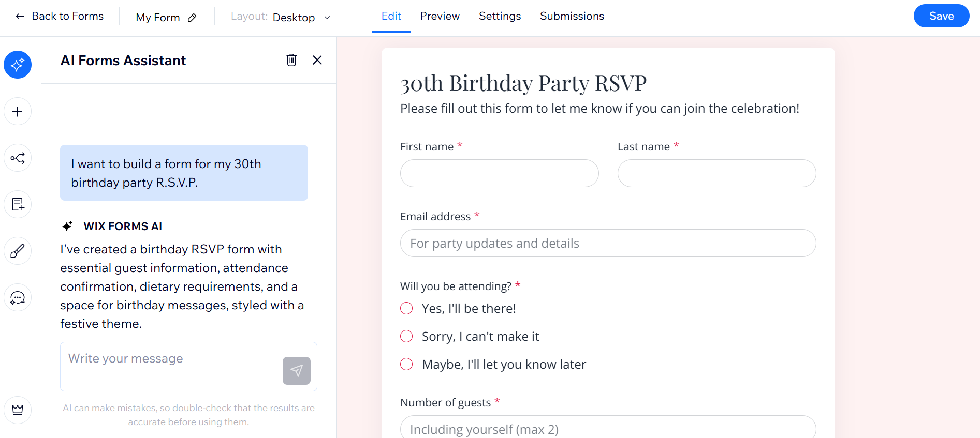Click the add page icon in sidebar

click(18, 205)
